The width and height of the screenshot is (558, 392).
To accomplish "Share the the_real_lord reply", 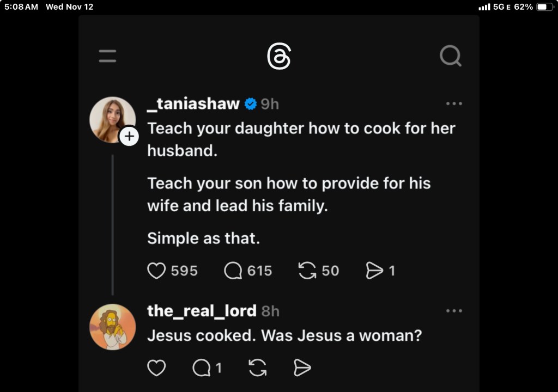I will (x=302, y=368).
